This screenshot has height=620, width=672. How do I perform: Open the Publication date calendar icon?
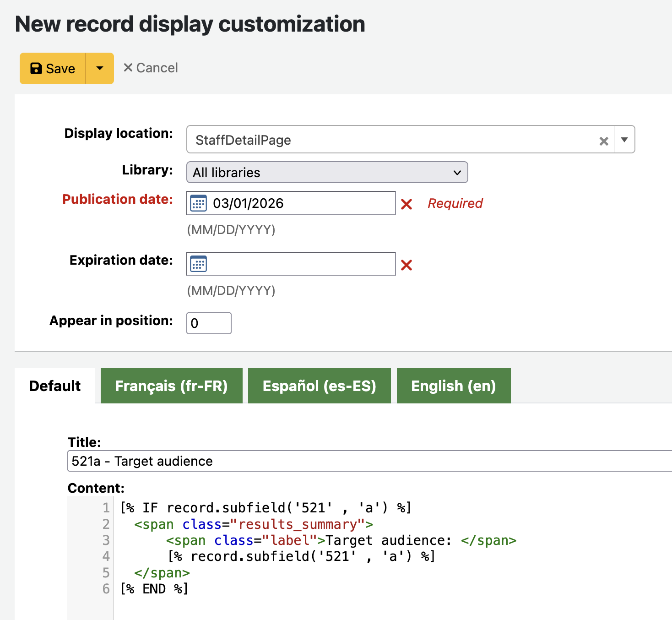198,203
